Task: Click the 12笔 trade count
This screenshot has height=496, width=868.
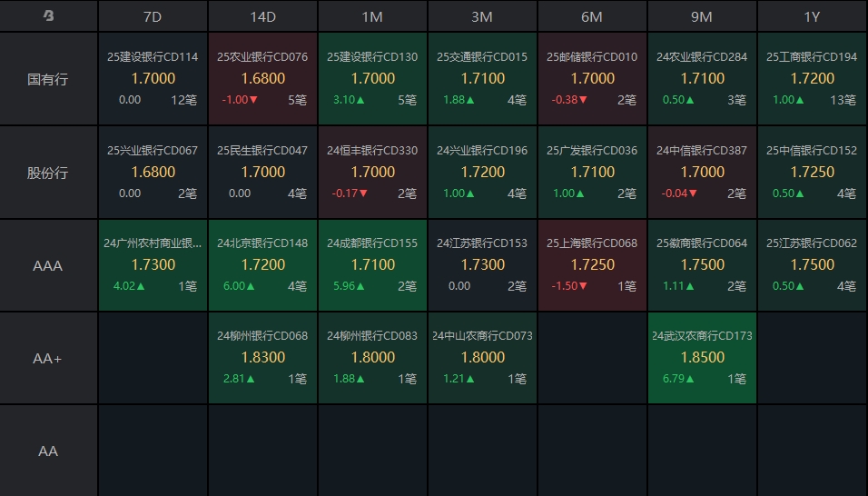Action: pos(184,100)
